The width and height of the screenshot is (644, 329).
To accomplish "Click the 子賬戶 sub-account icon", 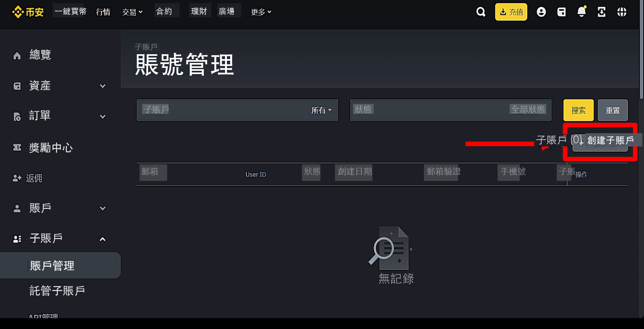I will [17, 239].
